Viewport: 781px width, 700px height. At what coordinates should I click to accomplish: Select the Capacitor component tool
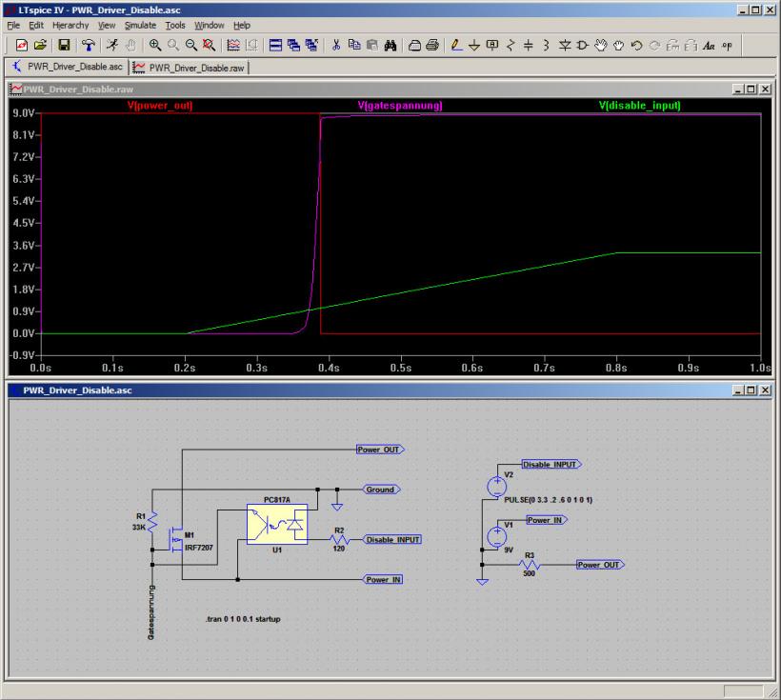tap(528, 45)
